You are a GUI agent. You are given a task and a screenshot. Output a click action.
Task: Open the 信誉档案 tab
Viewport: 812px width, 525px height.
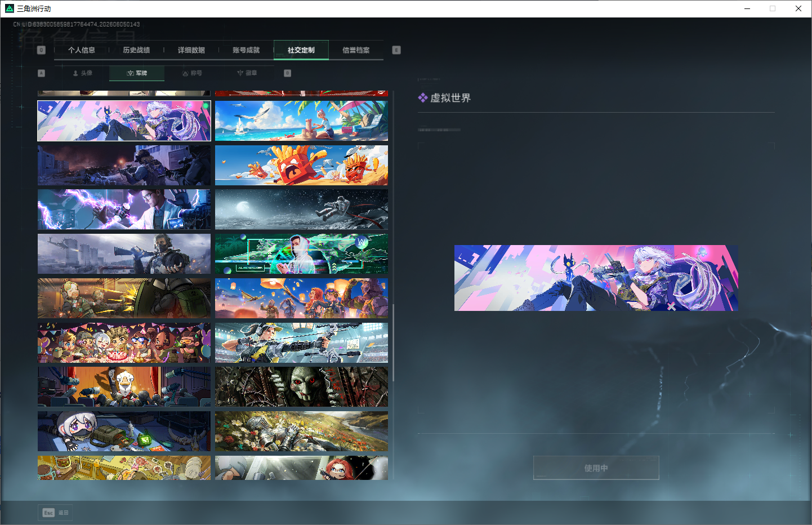click(x=356, y=50)
